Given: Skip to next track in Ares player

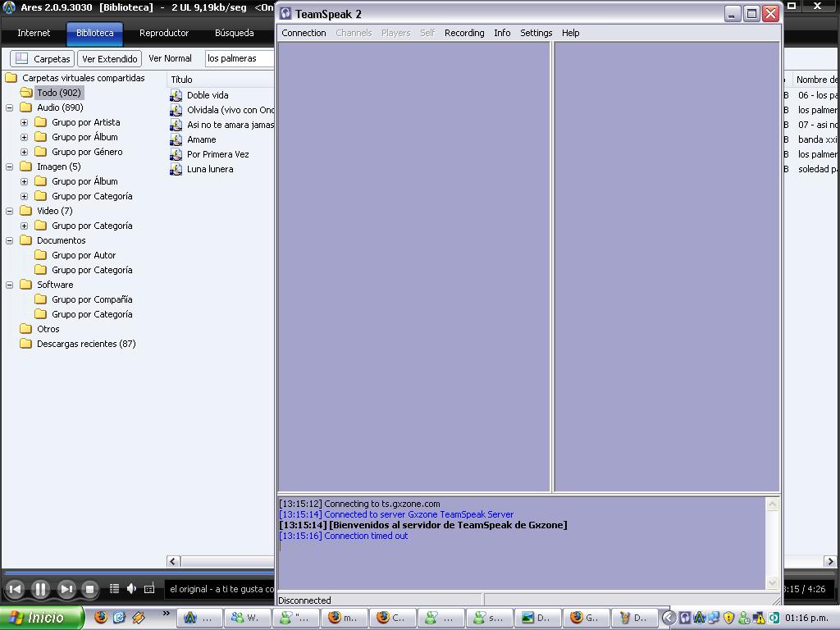Looking at the screenshot, I should point(66,589).
